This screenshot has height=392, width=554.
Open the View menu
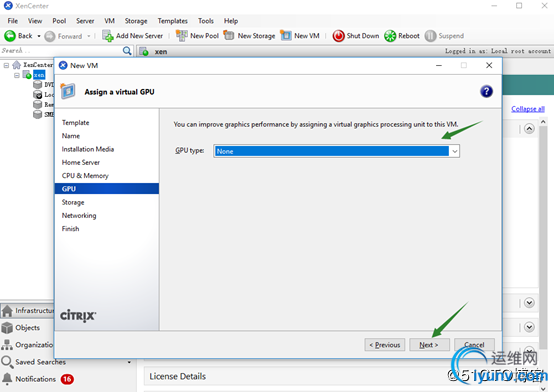(35, 21)
